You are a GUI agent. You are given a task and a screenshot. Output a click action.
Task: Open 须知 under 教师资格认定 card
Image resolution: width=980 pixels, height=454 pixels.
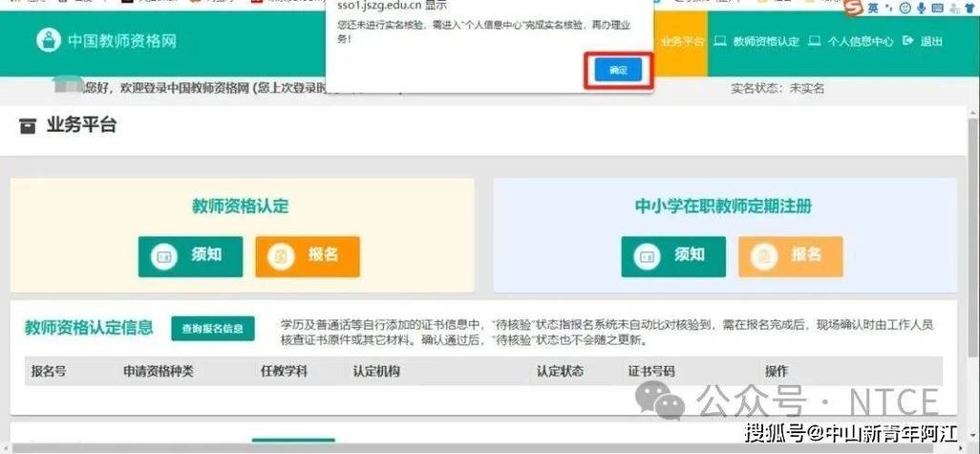point(190,256)
